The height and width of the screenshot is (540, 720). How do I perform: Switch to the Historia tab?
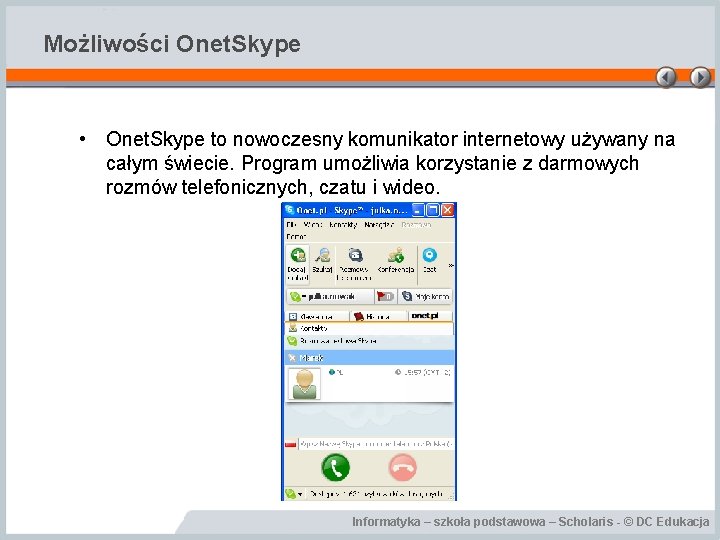coord(378,316)
